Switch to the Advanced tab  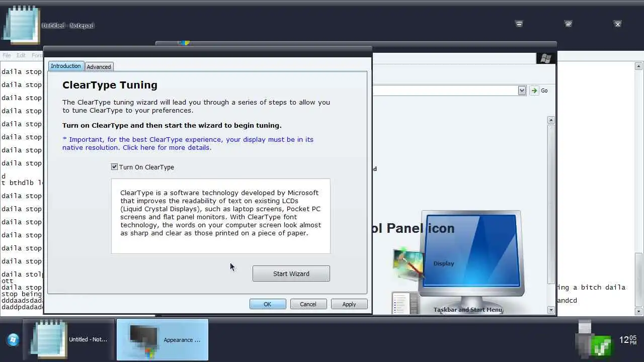point(99,66)
